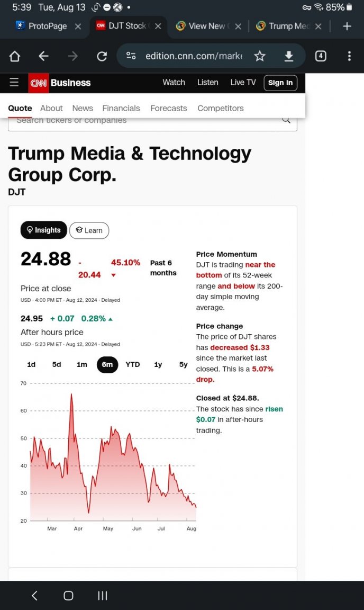The image size is (364, 610).
Task: Click the Sign in button
Action: click(280, 83)
